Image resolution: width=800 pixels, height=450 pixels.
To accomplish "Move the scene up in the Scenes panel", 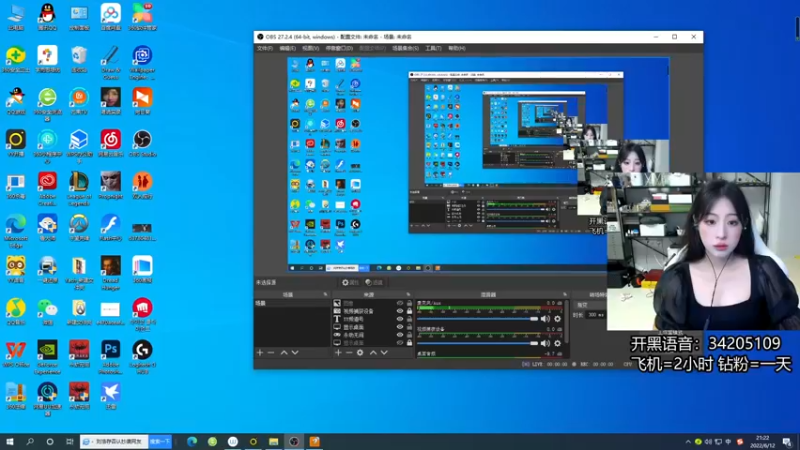I will 284,353.
